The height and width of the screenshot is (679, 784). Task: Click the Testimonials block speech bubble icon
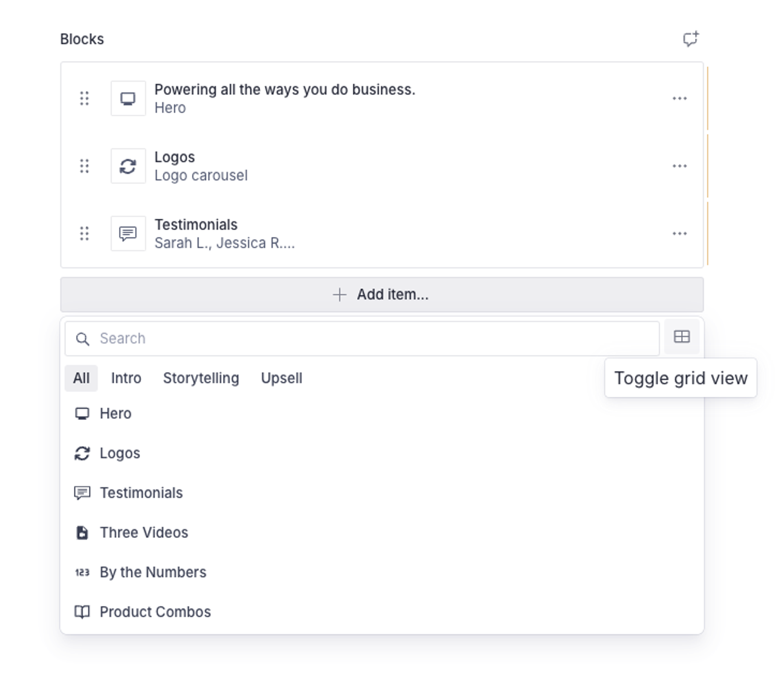click(x=128, y=234)
